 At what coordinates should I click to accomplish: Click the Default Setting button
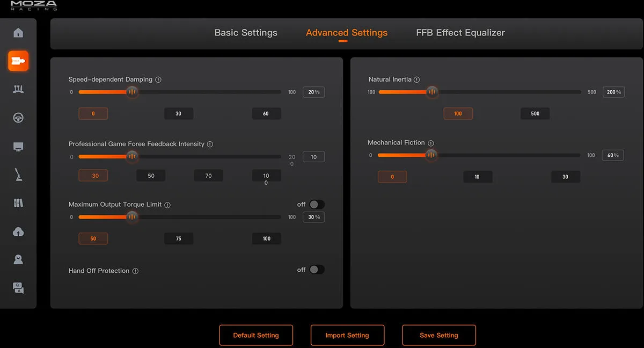(x=256, y=335)
